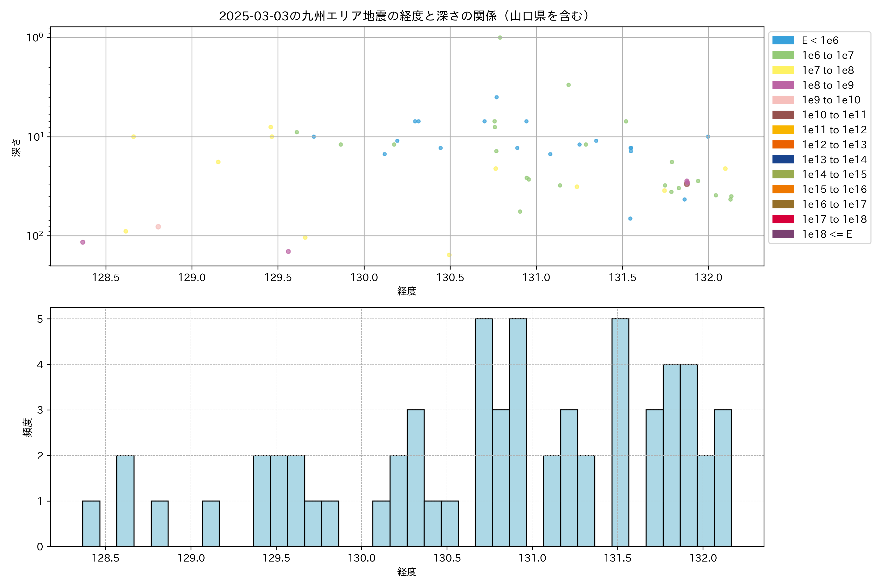Click the dark blue 1e13 to 1e14 swatch
This screenshot has height=588, width=882.
click(x=783, y=159)
